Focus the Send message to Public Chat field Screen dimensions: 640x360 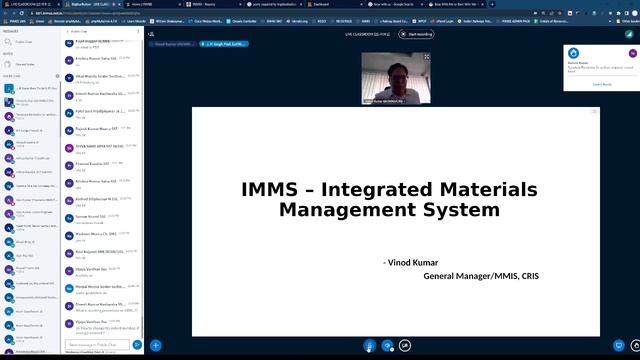click(97, 345)
